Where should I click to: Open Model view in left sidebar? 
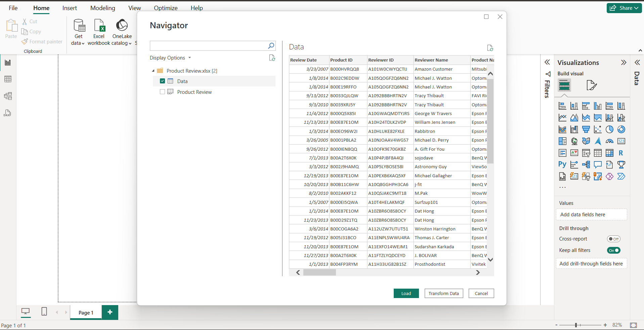8,96
